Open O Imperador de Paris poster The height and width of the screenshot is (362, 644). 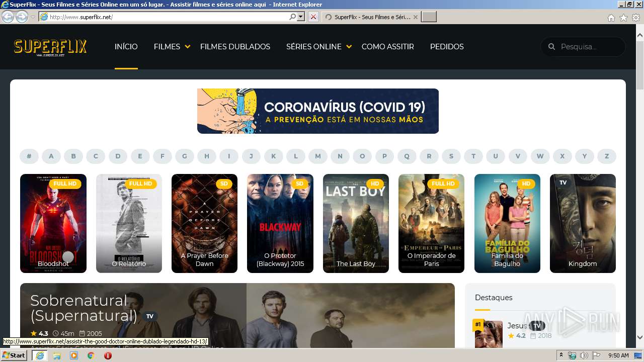coord(432,223)
